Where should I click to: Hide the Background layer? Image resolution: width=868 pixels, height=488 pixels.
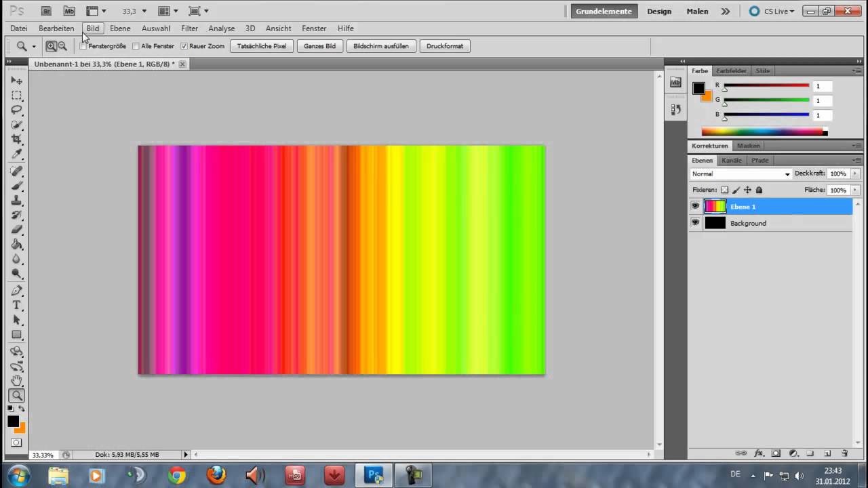[695, 223]
